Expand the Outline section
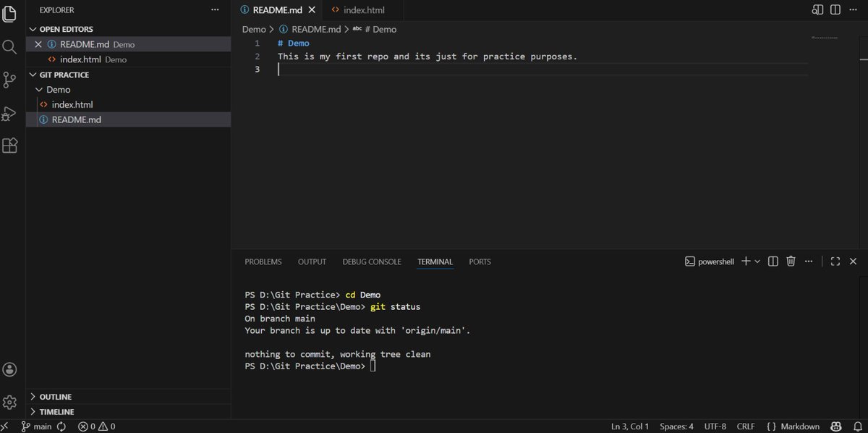This screenshot has width=868, height=433. (x=55, y=397)
